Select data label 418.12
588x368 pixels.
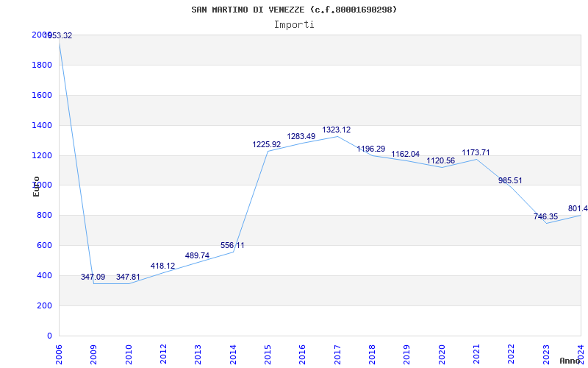point(162,266)
